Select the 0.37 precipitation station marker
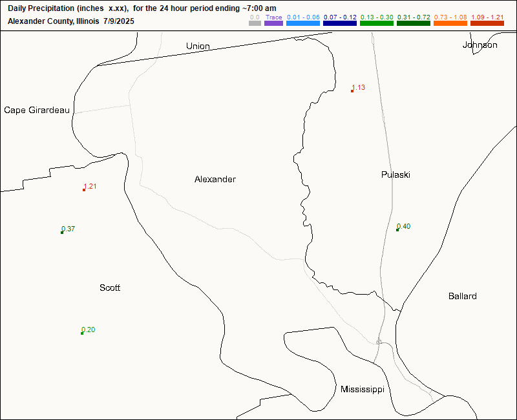 [62, 233]
